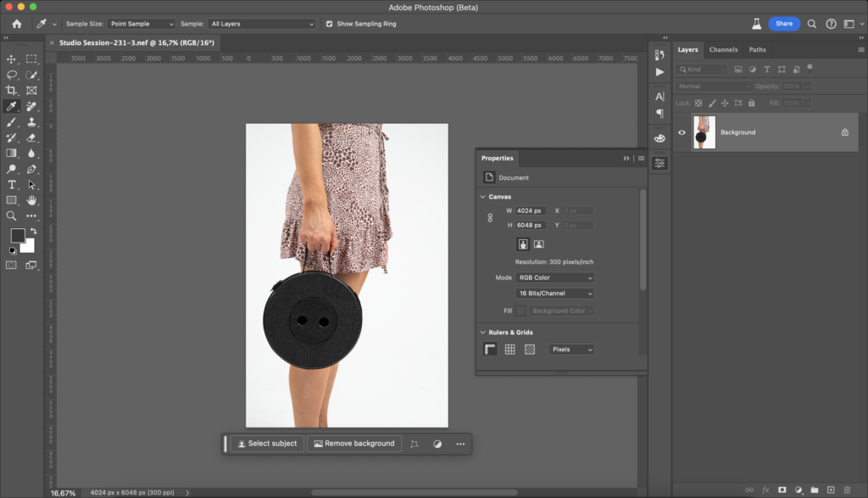
Task: Select the Crop tool
Action: pos(12,91)
